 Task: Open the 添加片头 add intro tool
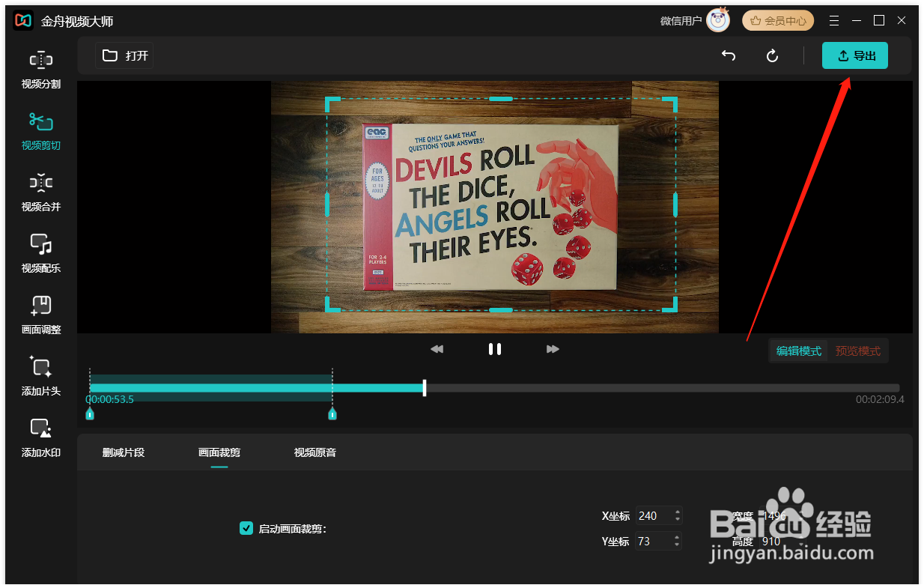click(x=41, y=377)
